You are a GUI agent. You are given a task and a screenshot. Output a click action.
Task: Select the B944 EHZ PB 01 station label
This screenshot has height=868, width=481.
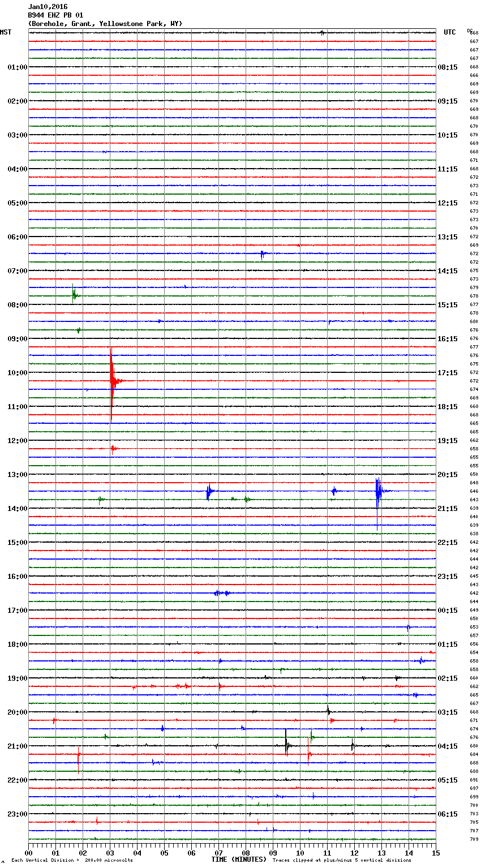tap(55, 15)
